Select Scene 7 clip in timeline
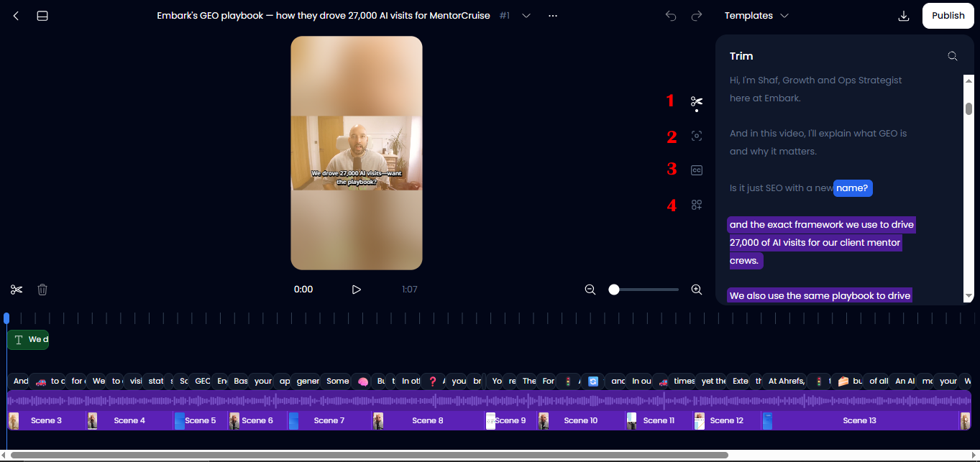This screenshot has width=980, height=462. click(329, 420)
